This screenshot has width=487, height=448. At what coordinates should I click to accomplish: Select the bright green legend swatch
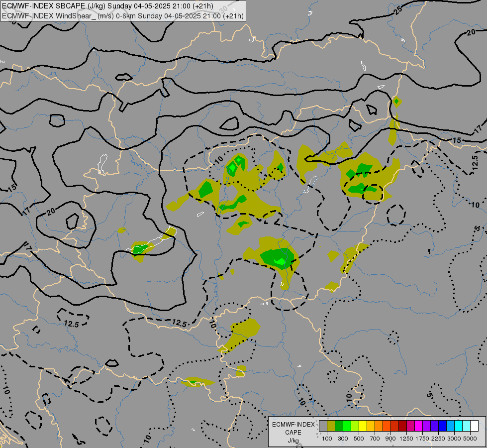[x=347, y=426]
